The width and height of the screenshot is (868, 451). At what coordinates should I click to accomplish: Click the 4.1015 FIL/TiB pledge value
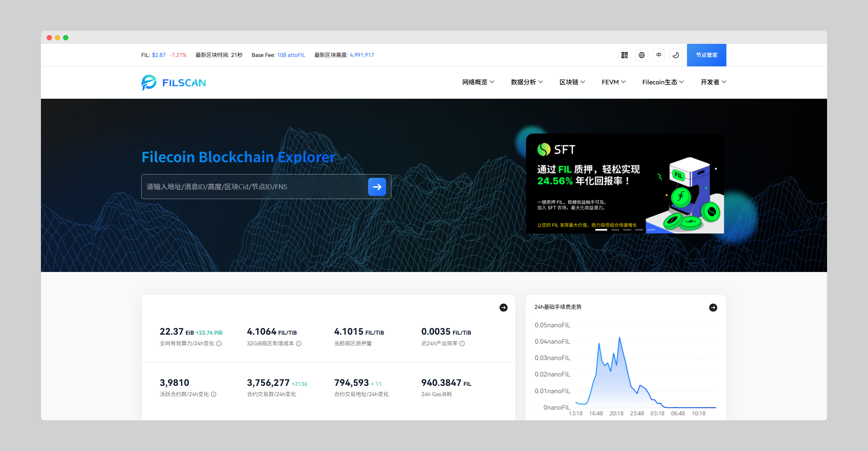click(x=359, y=332)
